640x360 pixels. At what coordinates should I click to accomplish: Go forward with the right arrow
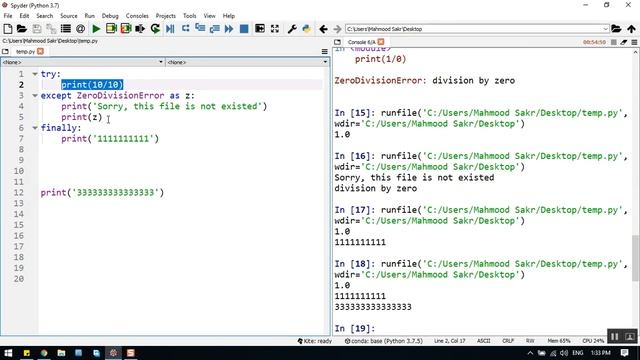[337, 29]
